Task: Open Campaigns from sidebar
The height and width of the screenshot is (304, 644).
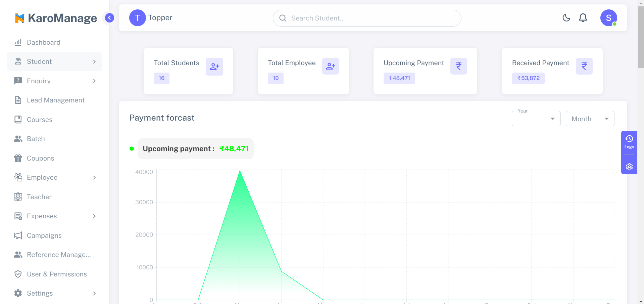Action: click(x=54, y=235)
